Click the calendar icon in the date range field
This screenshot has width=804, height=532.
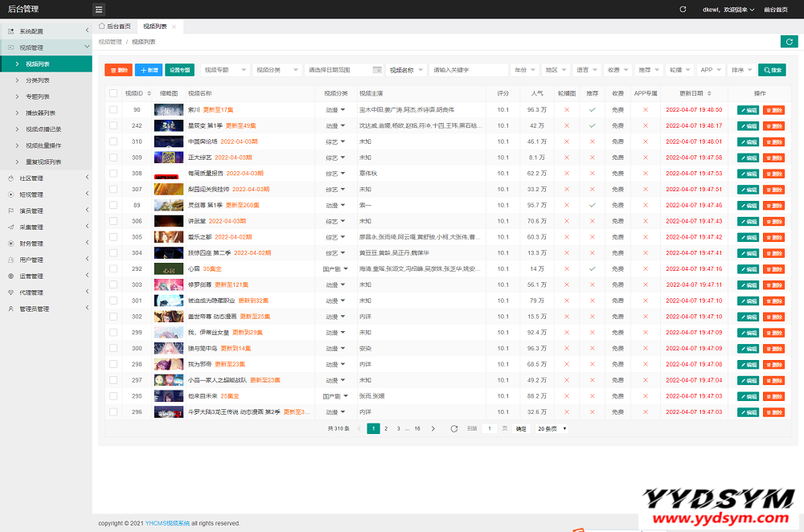pyautogui.click(x=375, y=70)
